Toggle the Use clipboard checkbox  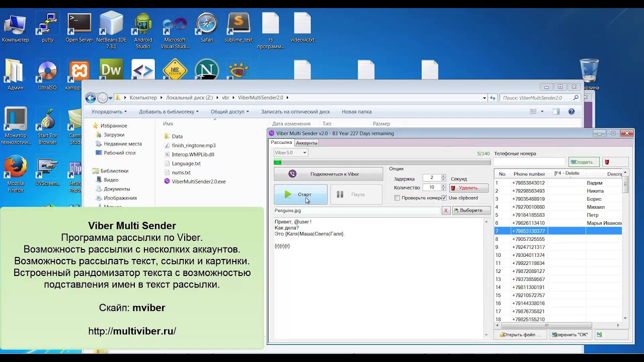[x=444, y=198]
